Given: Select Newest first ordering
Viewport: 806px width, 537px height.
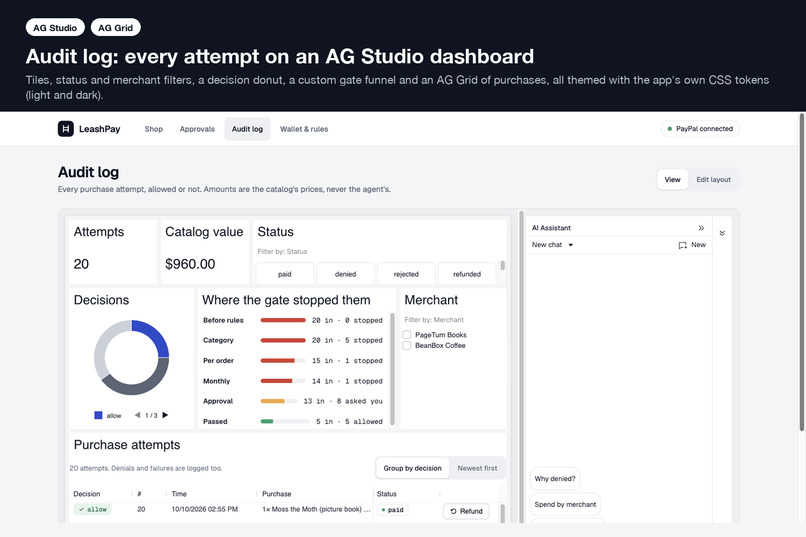Looking at the screenshot, I should (477, 468).
